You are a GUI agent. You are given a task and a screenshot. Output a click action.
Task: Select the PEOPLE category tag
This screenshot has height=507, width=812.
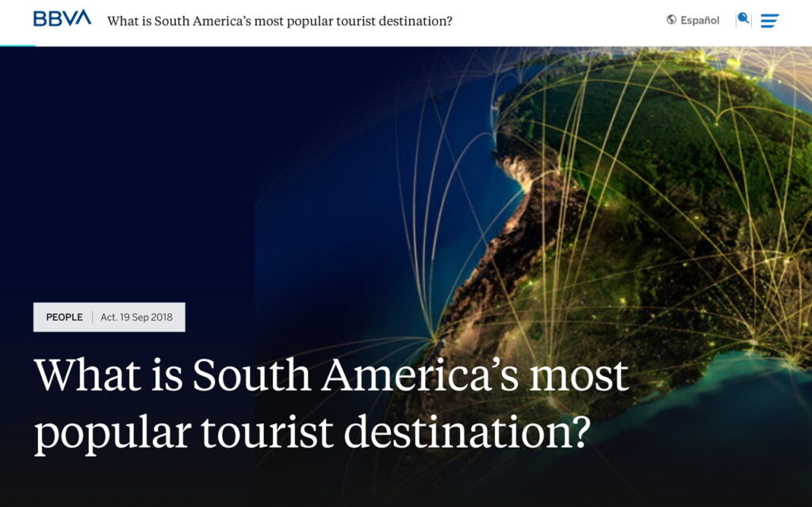[64, 317]
